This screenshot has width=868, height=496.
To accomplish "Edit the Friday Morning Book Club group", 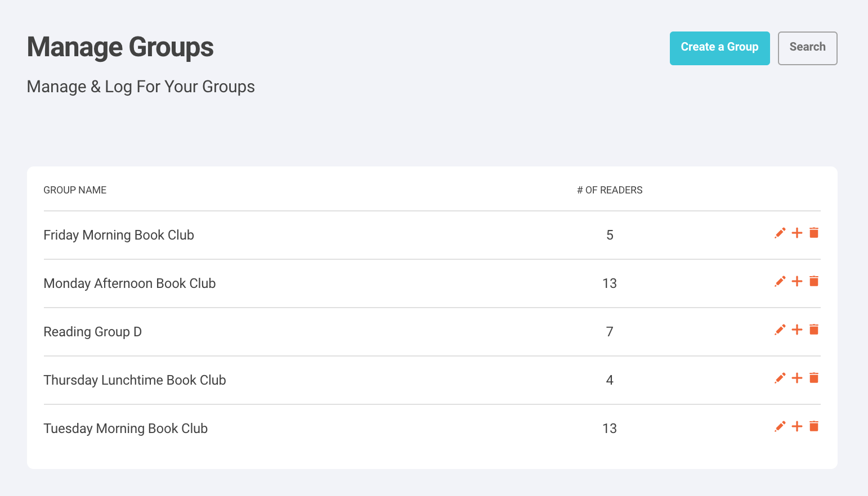I will 780,233.
